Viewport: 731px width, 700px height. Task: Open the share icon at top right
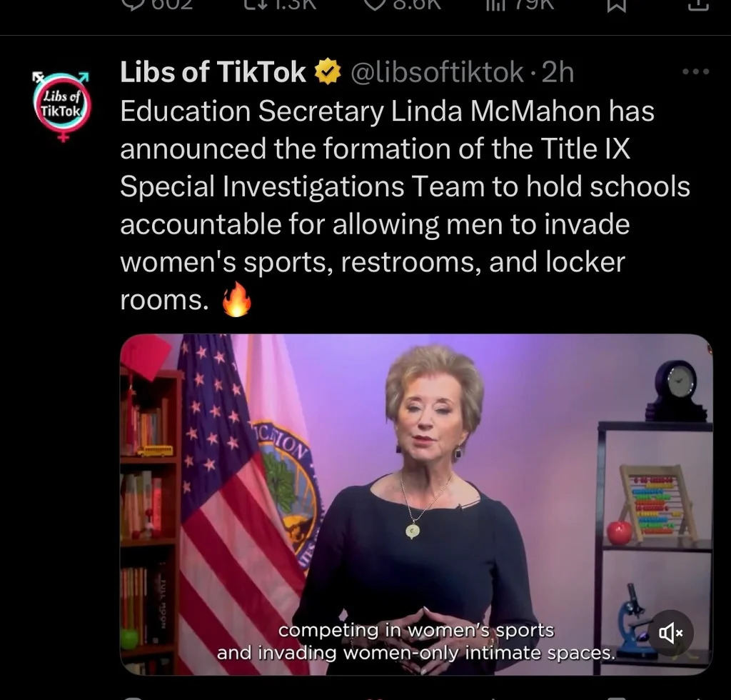pos(698,5)
